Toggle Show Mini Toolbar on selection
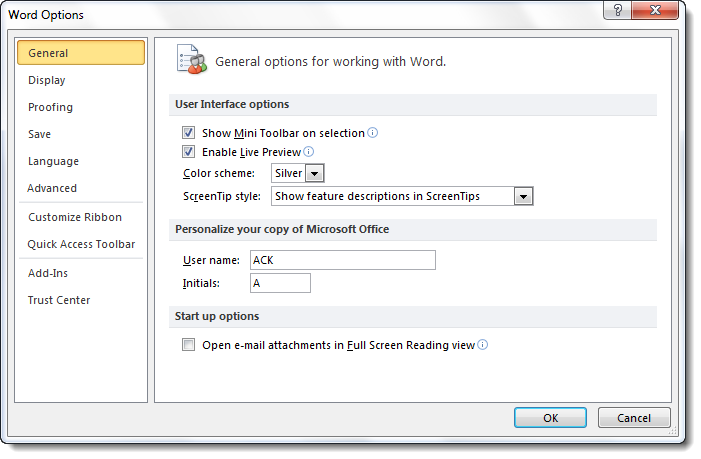The width and height of the screenshot is (701, 459). pyautogui.click(x=188, y=133)
